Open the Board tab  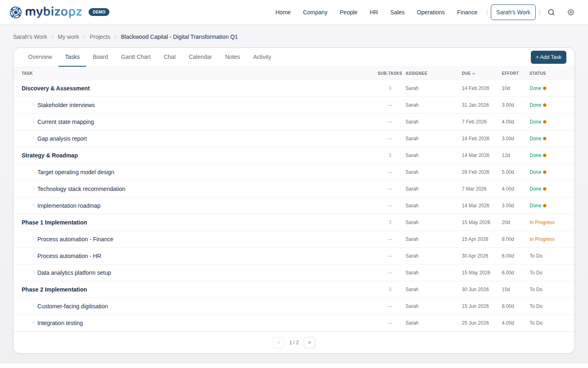100,57
